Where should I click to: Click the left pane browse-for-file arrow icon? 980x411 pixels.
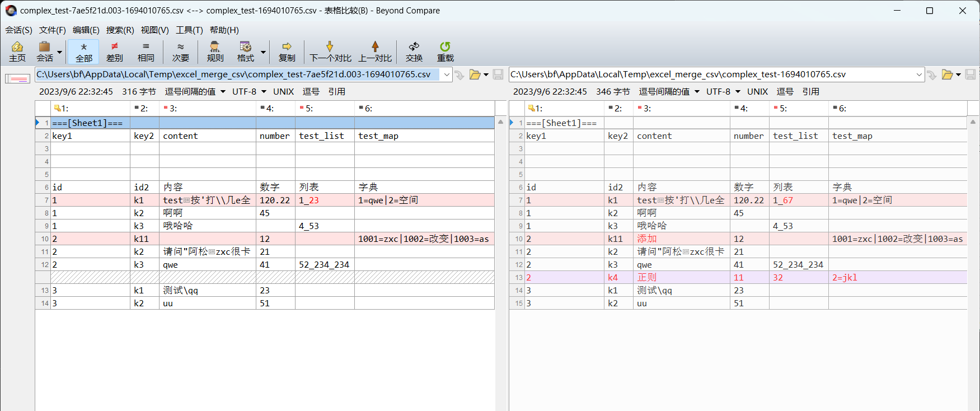coord(459,75)
